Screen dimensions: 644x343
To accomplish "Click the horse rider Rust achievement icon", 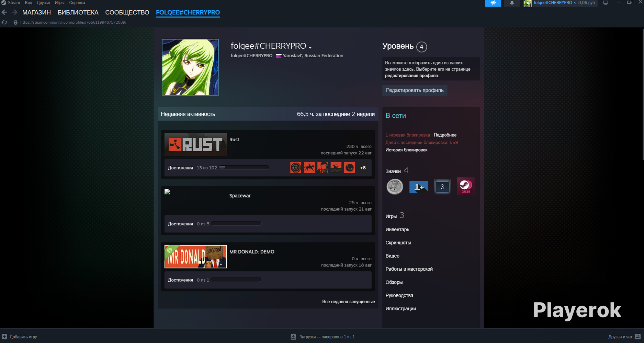I will pyautogui.click(x=309, y=168).
